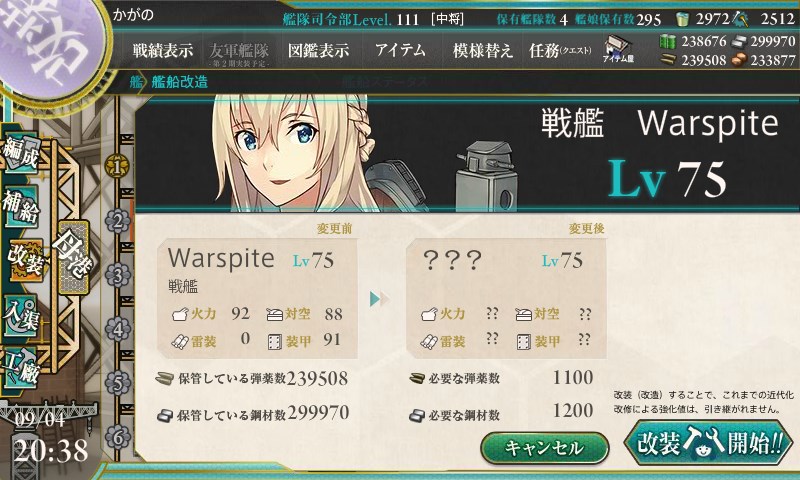Open 任務 quest menu
Viewport: 800px width, 480px height.
point(560,50)
